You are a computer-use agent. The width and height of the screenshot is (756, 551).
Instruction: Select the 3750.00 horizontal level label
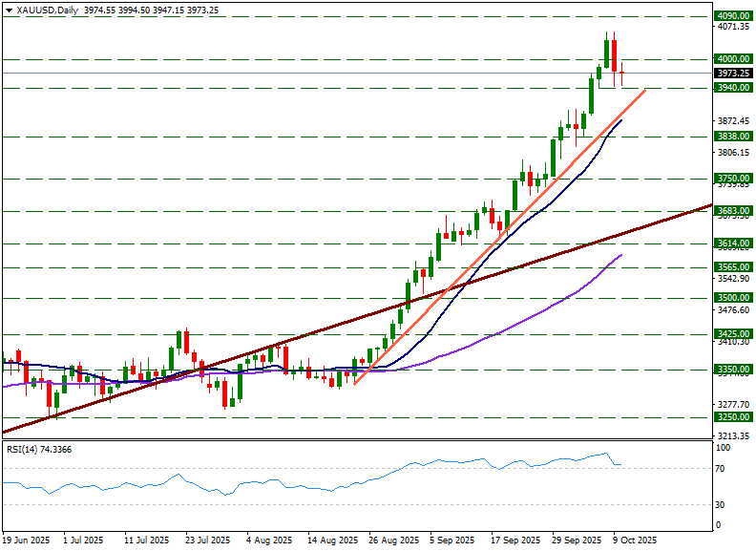click(731, 179)
